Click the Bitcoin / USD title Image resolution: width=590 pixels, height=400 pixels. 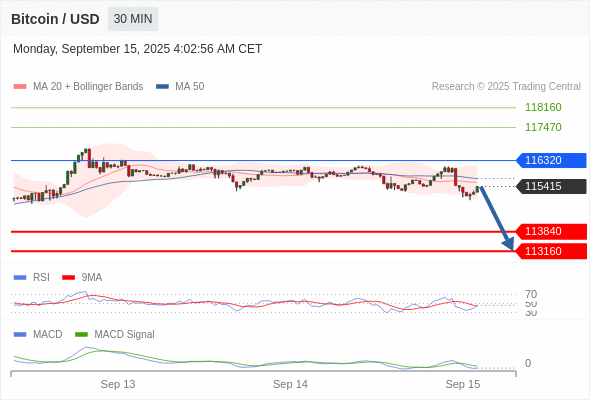pyautogui.click(x=55, y=19)
